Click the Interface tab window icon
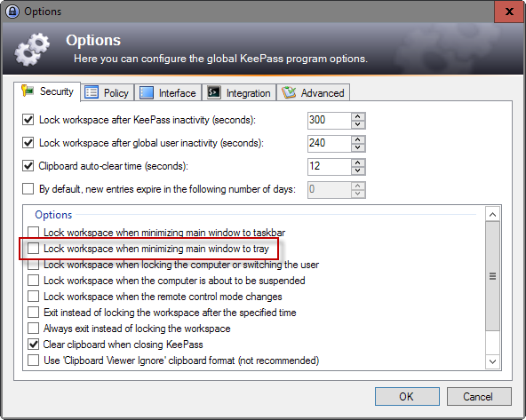 click(x=147, y=92)
